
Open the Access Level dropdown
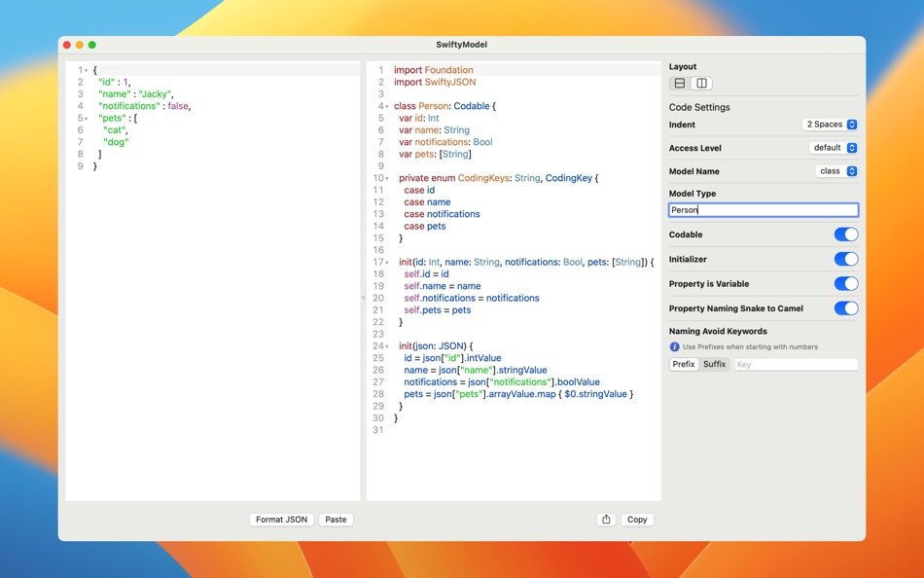click(833, 147)
